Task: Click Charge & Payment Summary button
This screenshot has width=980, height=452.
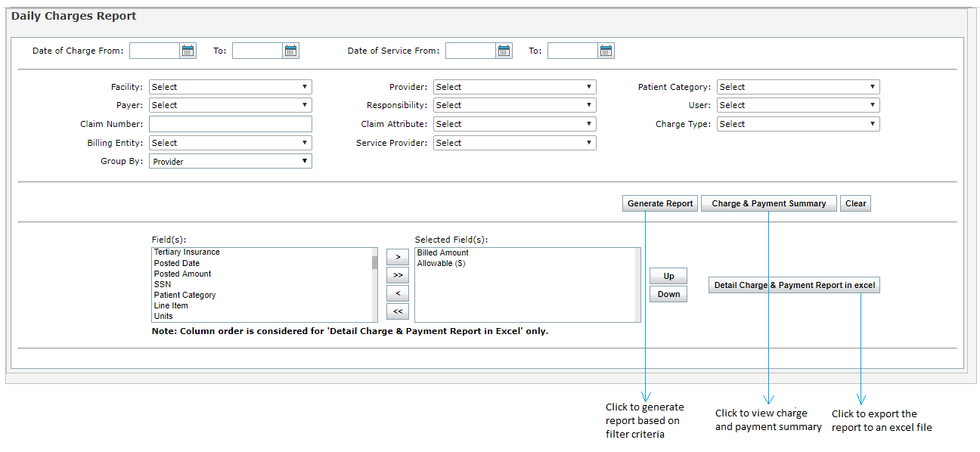Action: 768,203
